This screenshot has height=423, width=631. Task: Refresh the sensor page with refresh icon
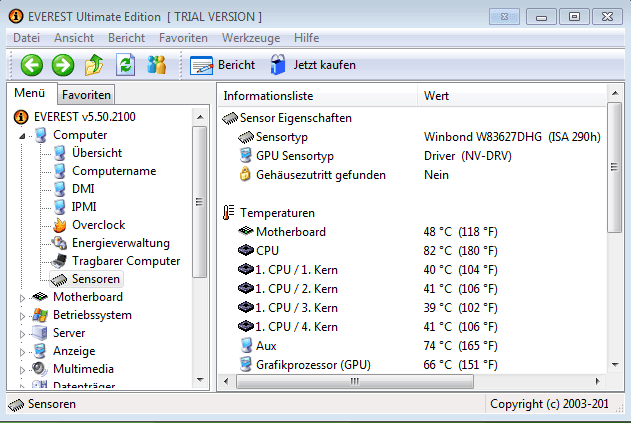[125, 65]
